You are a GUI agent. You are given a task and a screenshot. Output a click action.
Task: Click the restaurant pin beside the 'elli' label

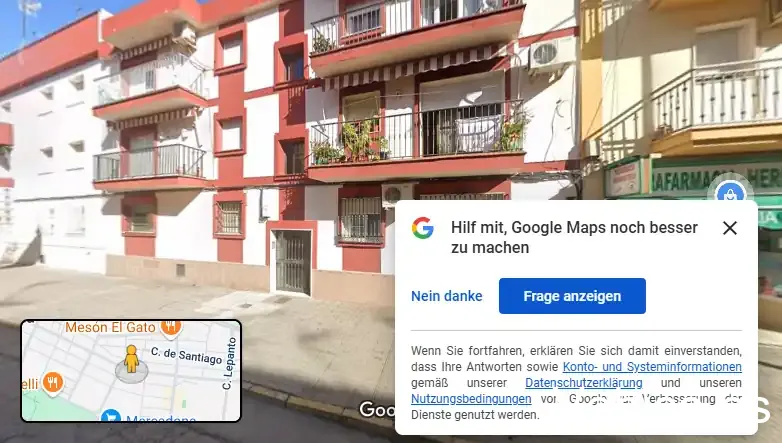[53, 383]
